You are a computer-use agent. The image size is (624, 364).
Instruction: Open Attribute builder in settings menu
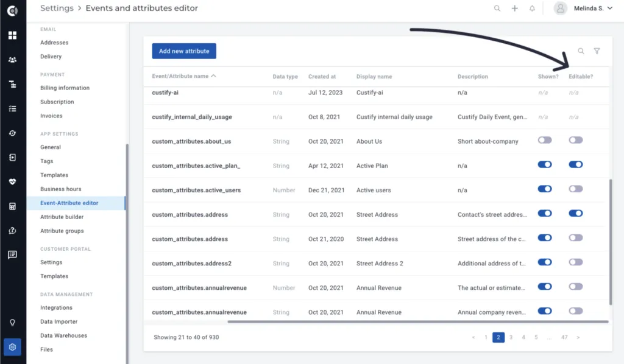click(62, 217)
